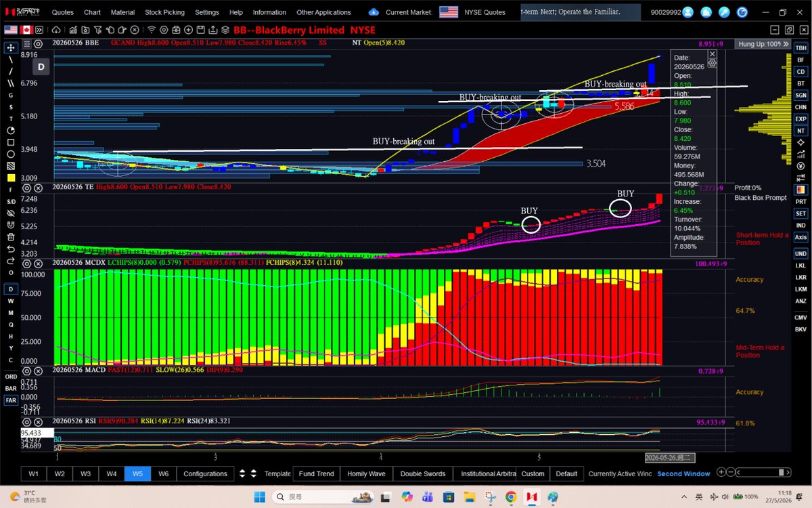Toggle the Axis button in right sidebar

click(800, 237)
